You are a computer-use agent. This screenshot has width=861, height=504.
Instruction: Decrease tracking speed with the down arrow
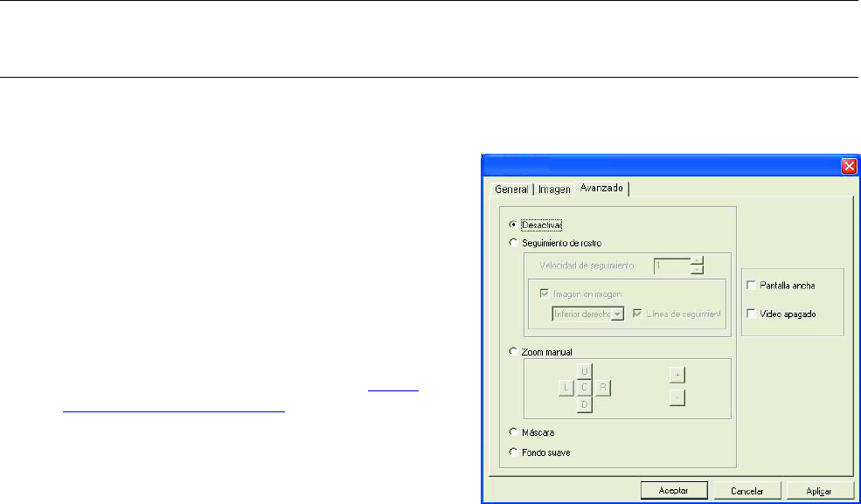pos(697,269)
